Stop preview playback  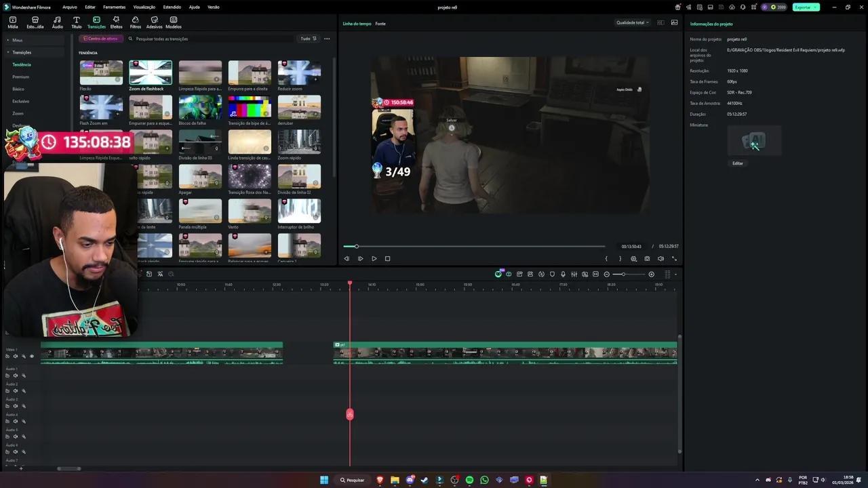tap(387, 258)
